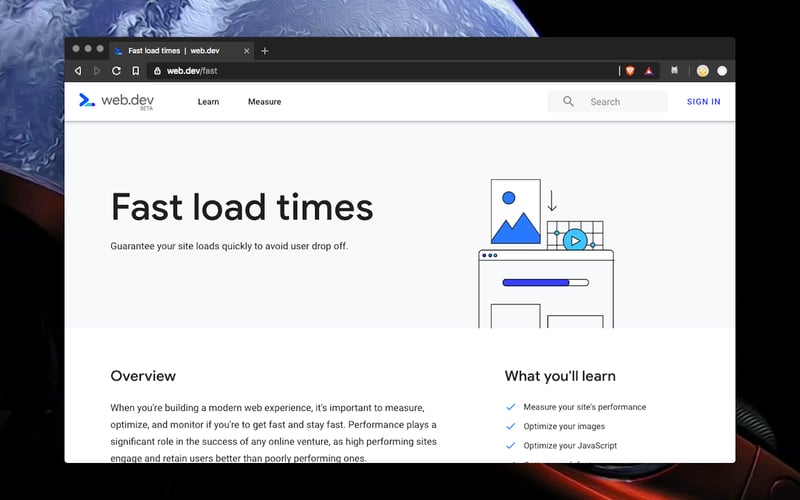800x500 pixels.
Task: Click checkmark beside 'Optimize your images'
Action: click(x=510, y=427)
